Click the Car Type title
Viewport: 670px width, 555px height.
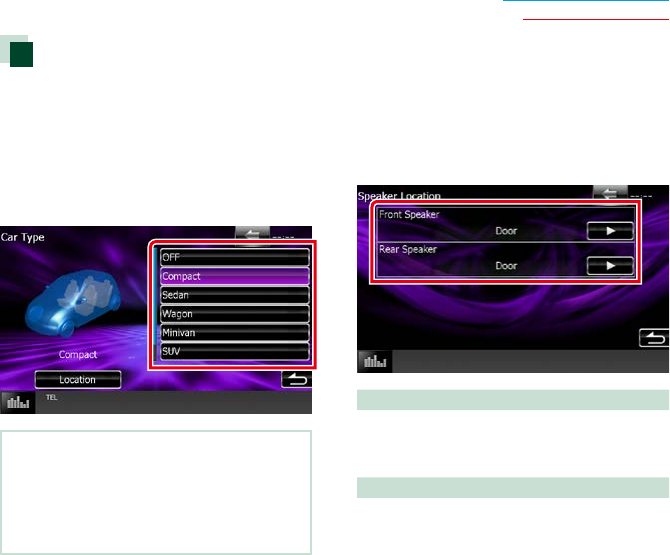pyautogui.click(x=23, y=237)
